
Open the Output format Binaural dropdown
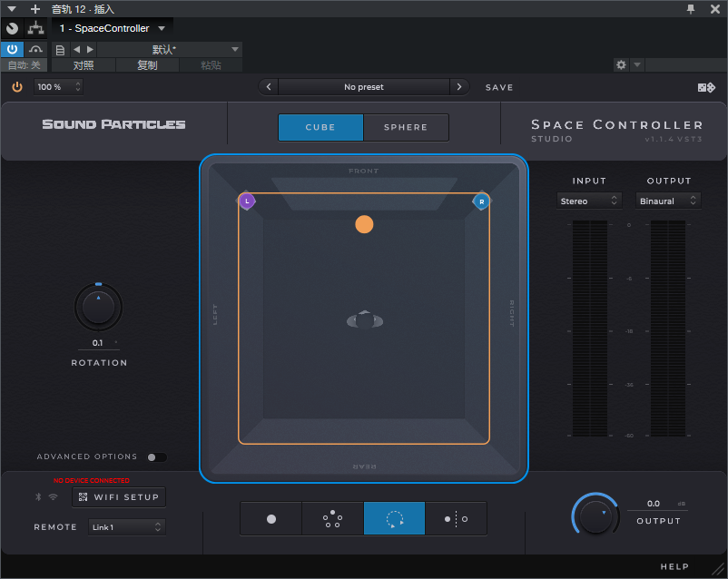tap(668, 201)
